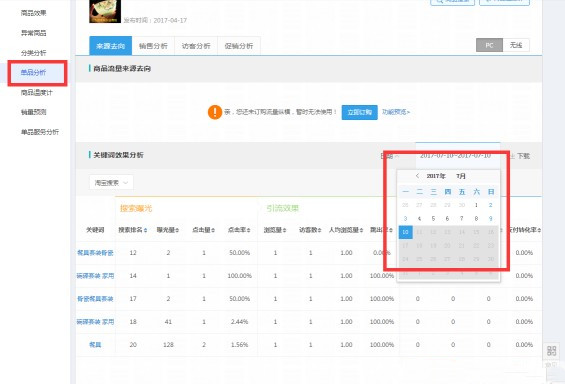Image resolution: width=565 pixels, height=384 pixels.
Task: Switch to the 促销分析 tab
Action: (x=239, y=46)
